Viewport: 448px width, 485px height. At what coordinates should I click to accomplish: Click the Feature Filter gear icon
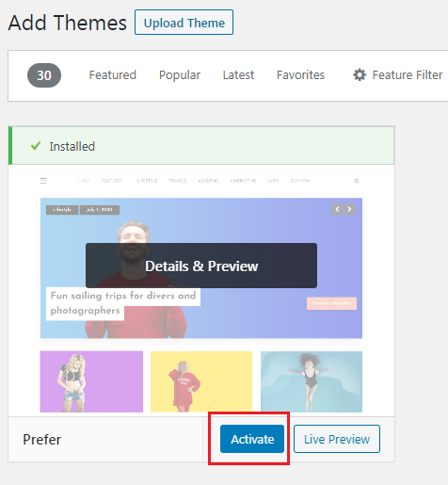point(360,75)
